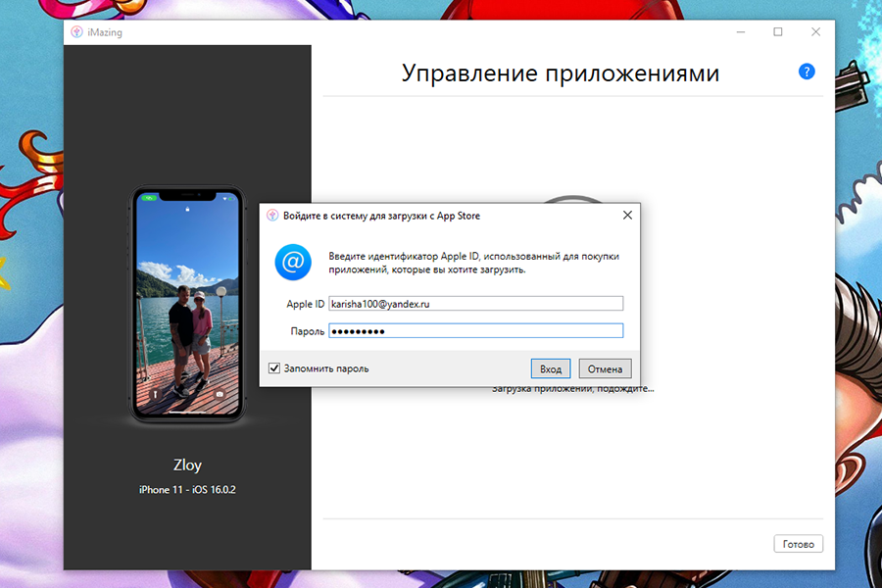This screenshot has width=882, height=588.
Task: Click the iPhone 11 - iOS 16.0.2 label
Action: coord(187,490)
